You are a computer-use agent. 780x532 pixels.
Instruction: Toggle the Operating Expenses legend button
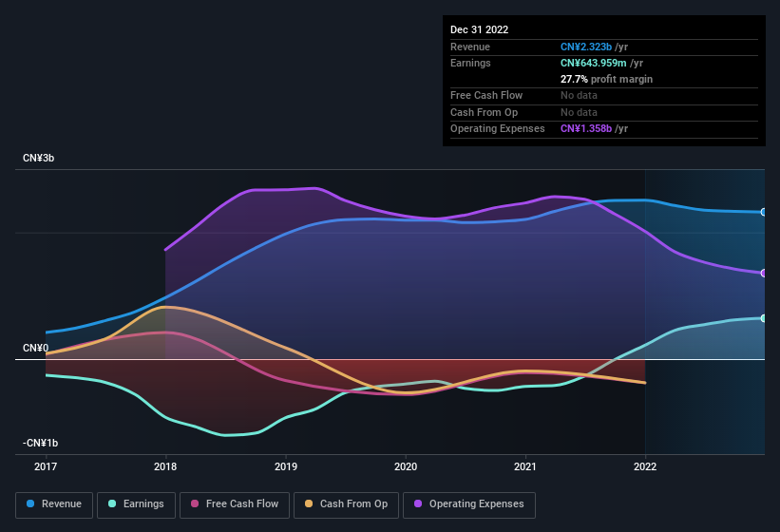[x=469, y=504]
